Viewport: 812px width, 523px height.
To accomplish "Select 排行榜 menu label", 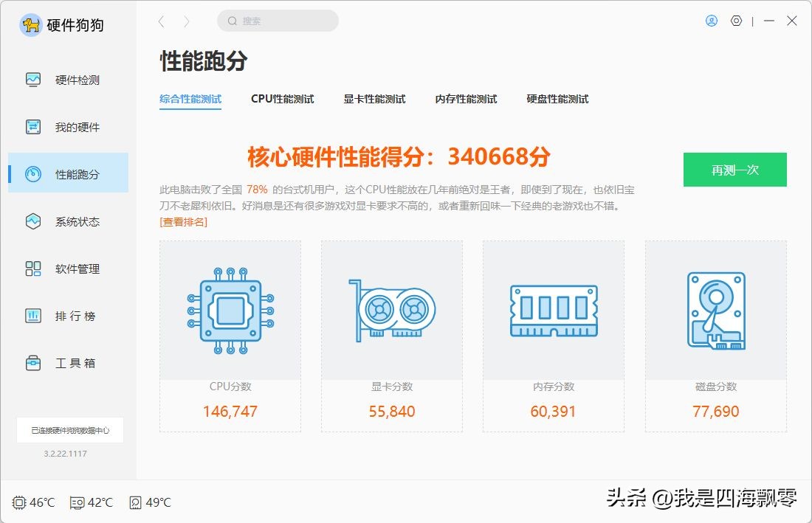I will [75, 316].
